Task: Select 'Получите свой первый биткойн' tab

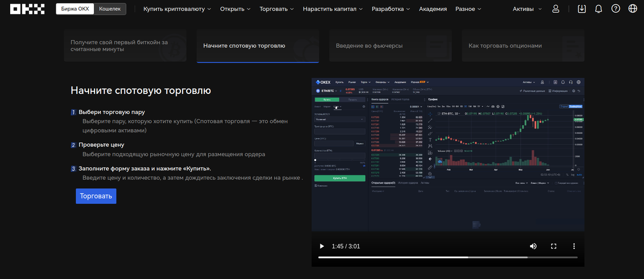Action: point(126,46)
